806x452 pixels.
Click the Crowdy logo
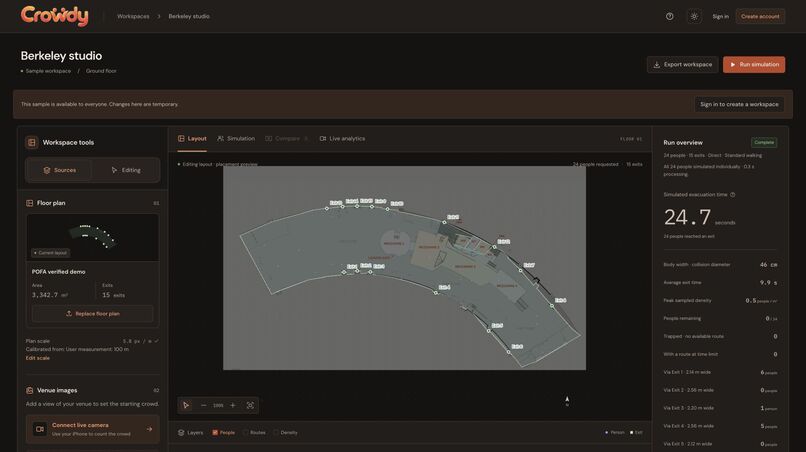(54, 16)
